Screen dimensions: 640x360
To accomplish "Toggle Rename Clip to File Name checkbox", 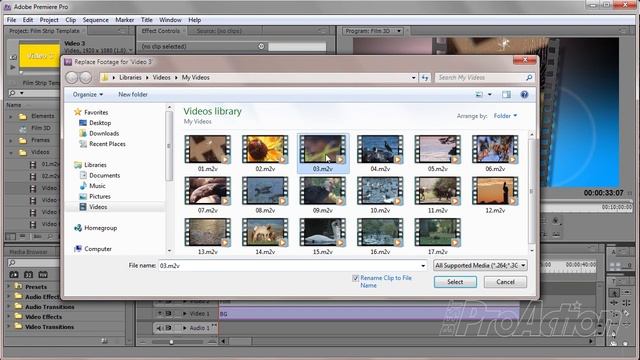I will point(356,278).
